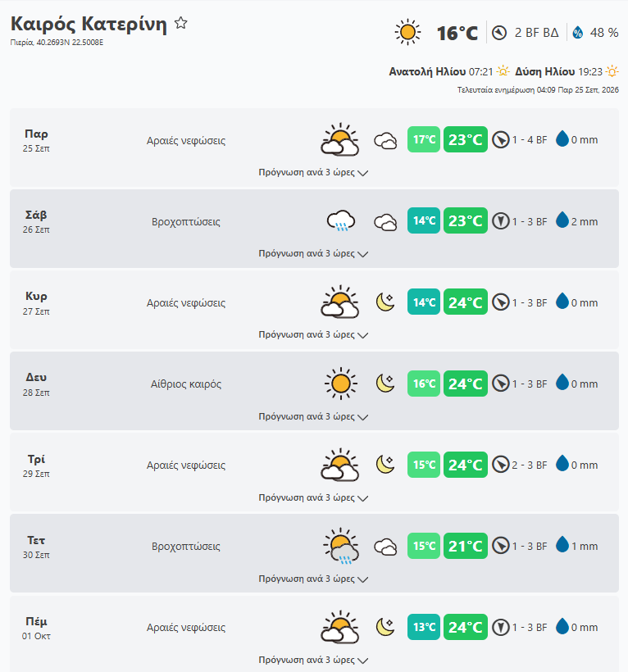628x672 pixels.
Task: Click the moon night icon for Κυρ 27 Σεπ
Action: tap(385, 302)
